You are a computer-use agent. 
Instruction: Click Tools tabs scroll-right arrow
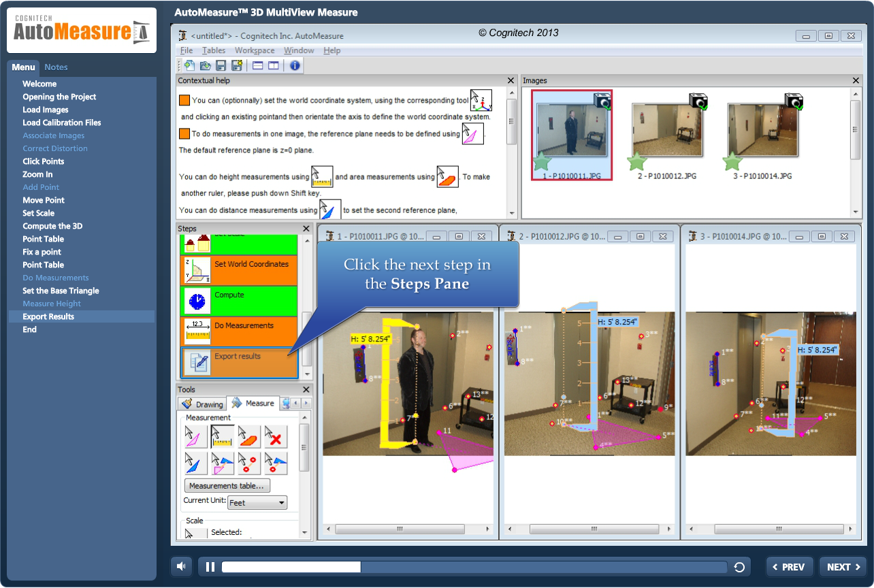307,404
